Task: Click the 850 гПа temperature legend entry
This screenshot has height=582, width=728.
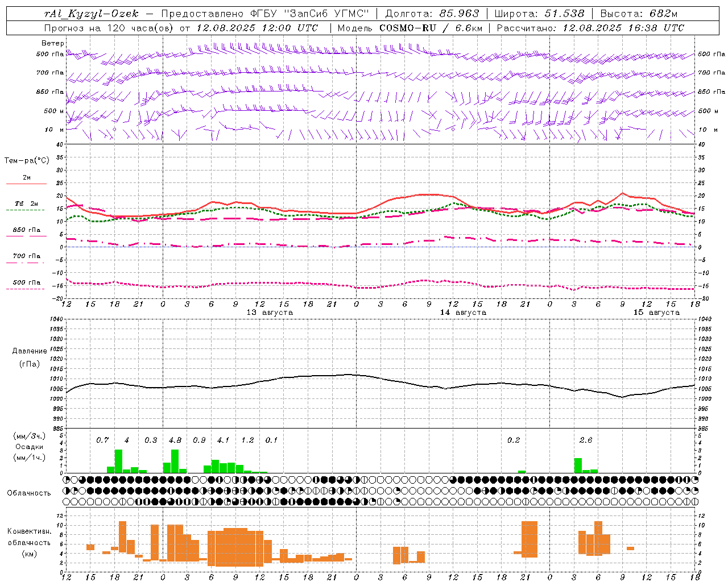Action: tap(27, 230)
